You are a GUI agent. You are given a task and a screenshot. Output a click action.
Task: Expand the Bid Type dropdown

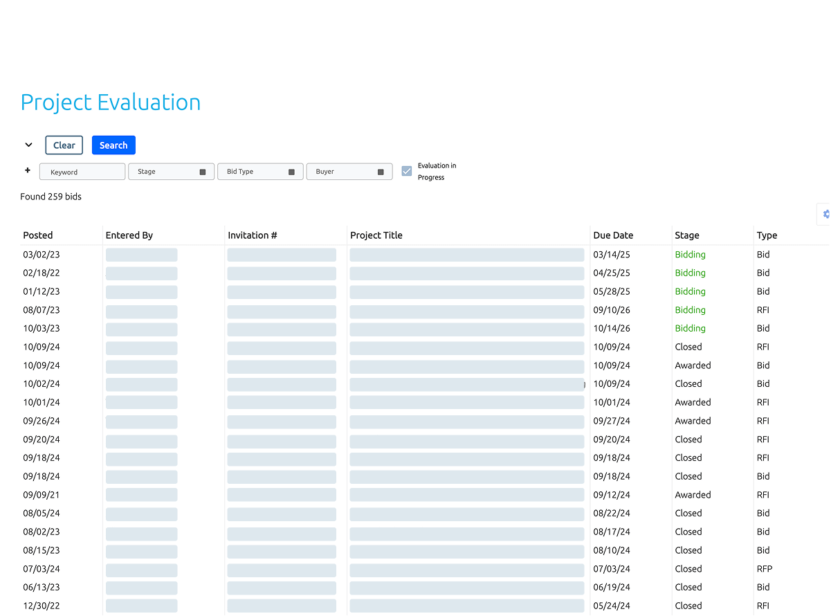click(x=260, y=171)
